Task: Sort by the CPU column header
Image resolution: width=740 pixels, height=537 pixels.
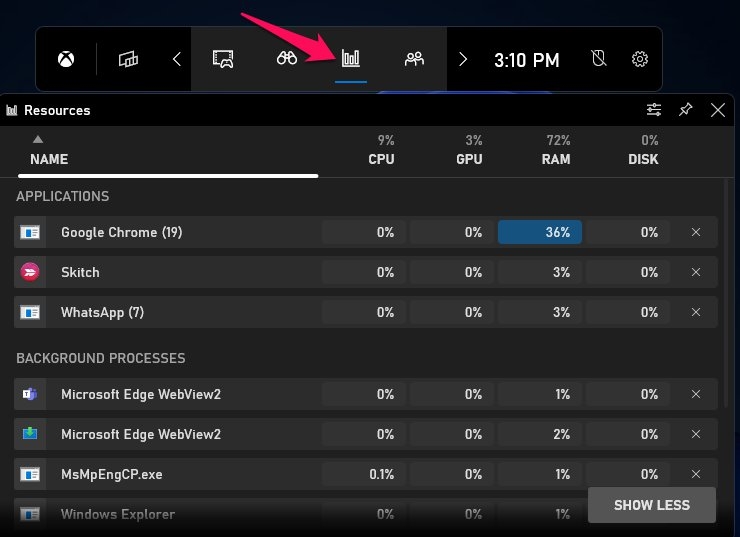Action: [x=381, y=159]
